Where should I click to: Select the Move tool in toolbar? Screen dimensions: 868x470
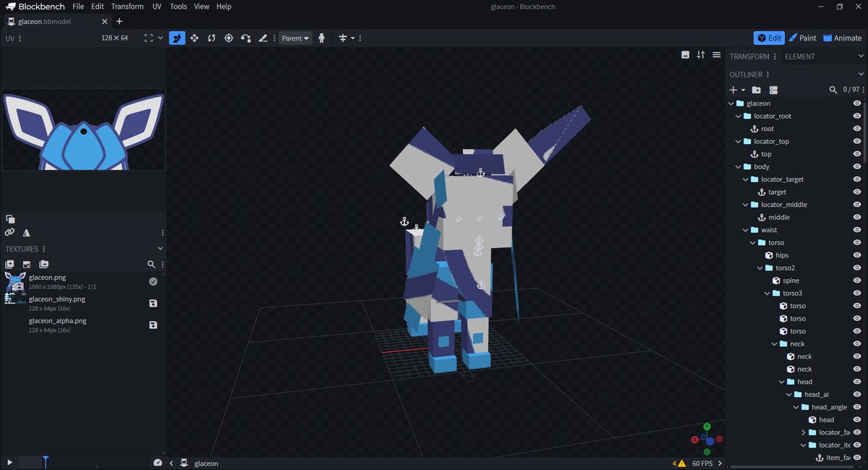pos(177,38)
